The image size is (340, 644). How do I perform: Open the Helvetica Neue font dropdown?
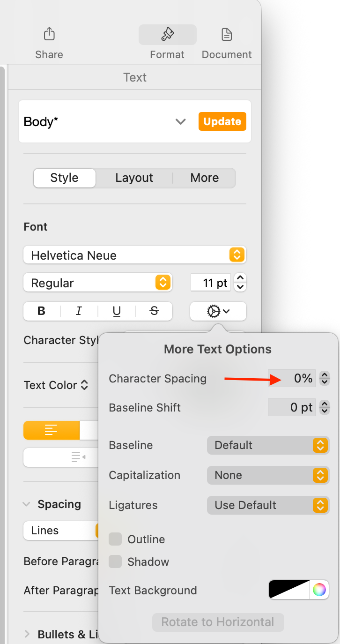point(135,255)
